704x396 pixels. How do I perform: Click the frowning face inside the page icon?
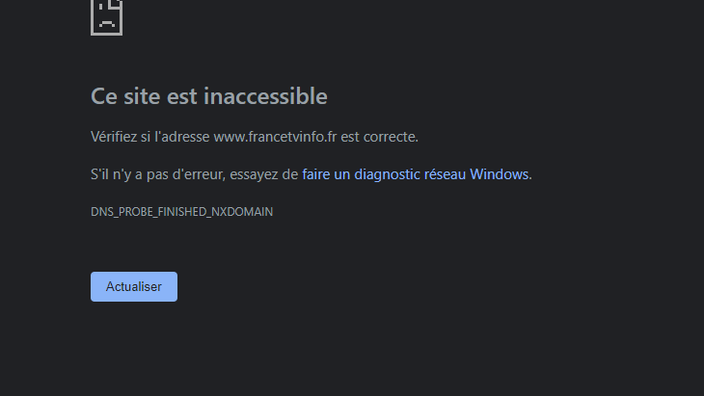[x=107, y=22]
